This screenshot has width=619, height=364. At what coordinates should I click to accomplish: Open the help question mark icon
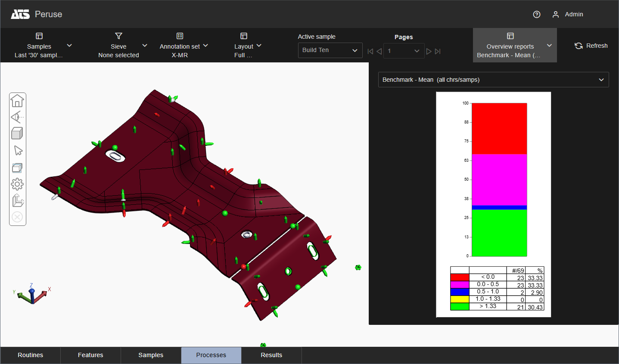click(x=536, y=15)
